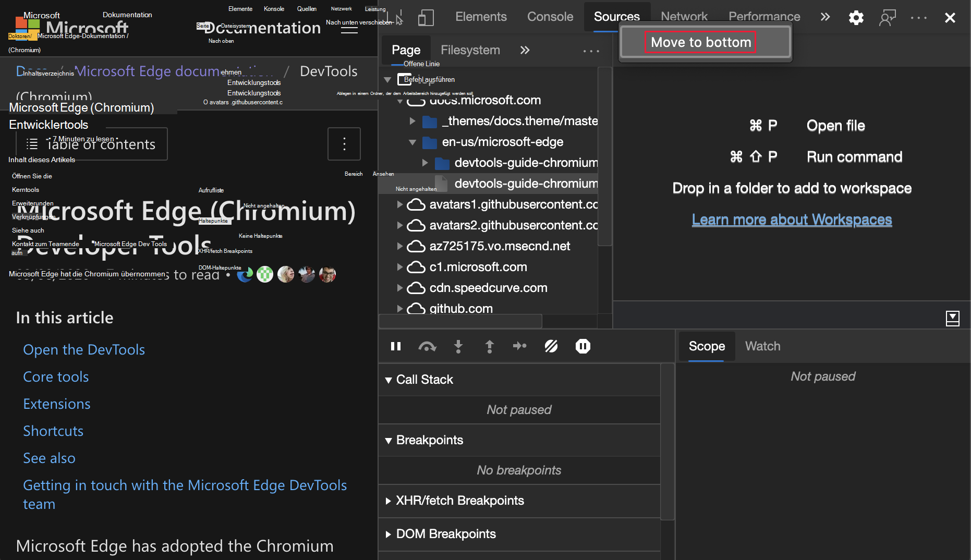Click the send feedback icon
The height and width of the screenshot is (560, 971).
[887, 18]
